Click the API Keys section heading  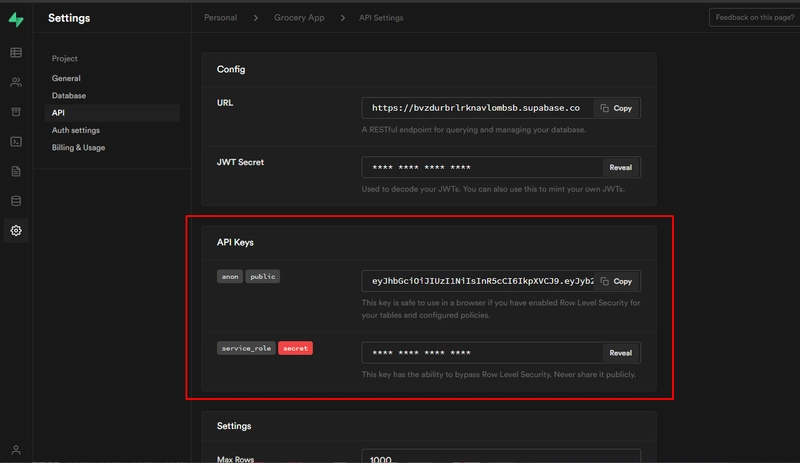pos(235,242)
